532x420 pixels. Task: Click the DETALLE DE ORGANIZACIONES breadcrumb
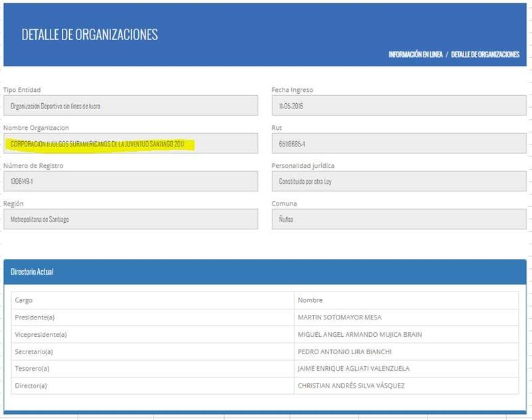point(485,55)
